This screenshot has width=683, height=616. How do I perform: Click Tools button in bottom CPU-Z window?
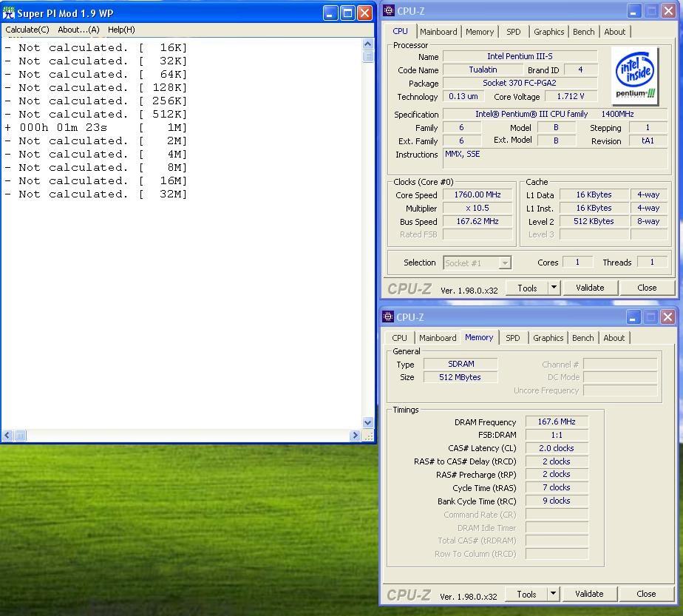click(x=526, y=595)
